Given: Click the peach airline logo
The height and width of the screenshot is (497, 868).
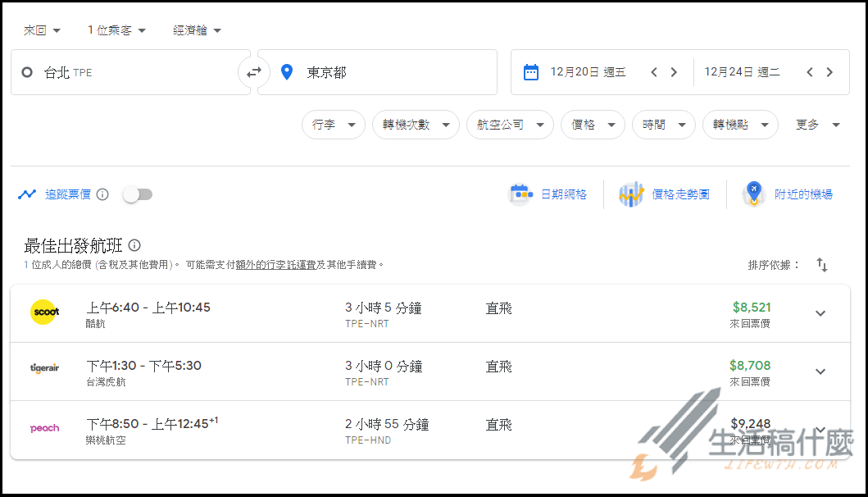Looking at the screenshot, I should click(45, 428).
